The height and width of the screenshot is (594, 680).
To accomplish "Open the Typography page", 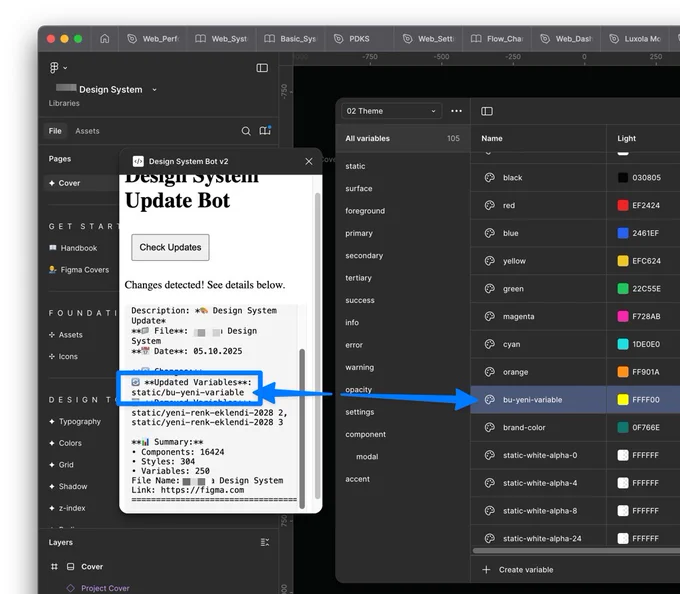I will tap(80, 421).
